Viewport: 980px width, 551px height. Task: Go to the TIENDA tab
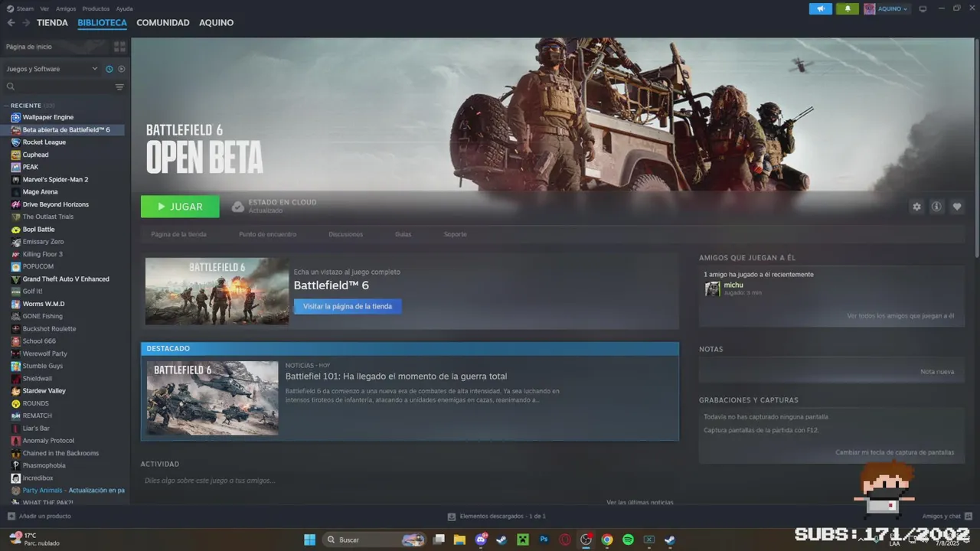pos(52,23)
